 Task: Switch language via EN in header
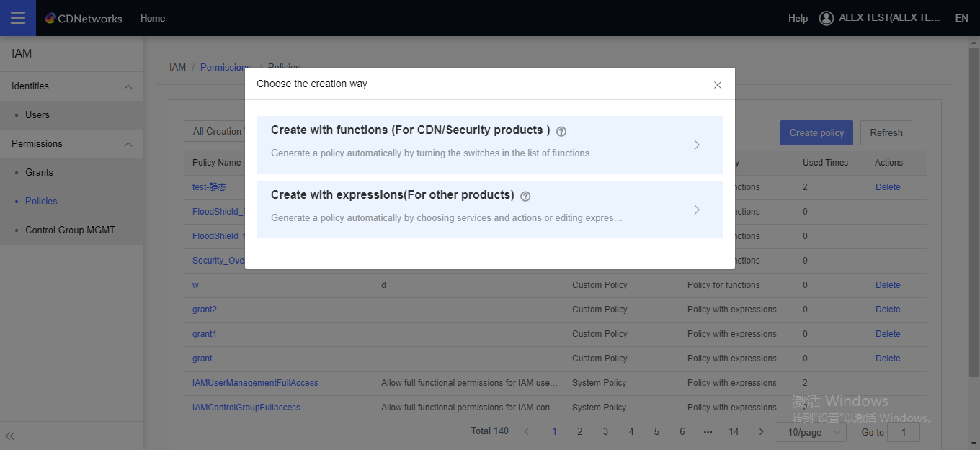click(961, 18)
